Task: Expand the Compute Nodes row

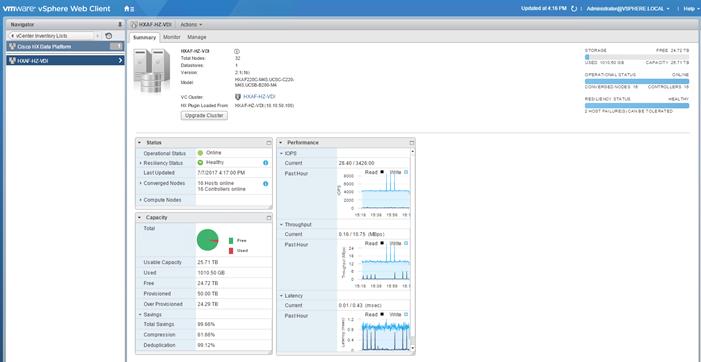Action: tap(140, 200)
